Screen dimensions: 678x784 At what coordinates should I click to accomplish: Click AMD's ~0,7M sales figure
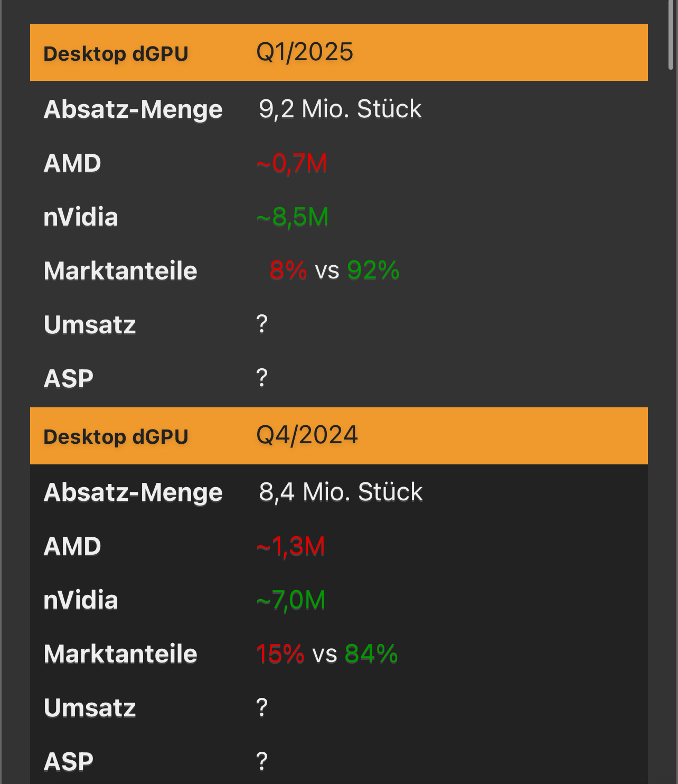pos(292,163)
